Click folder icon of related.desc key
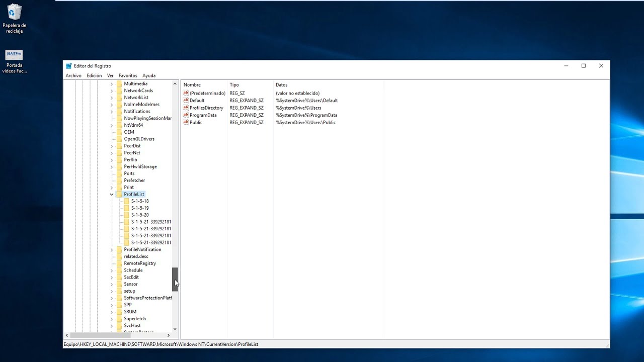Image resolution: width=644 pixels, height=362 pixels. 119,256
